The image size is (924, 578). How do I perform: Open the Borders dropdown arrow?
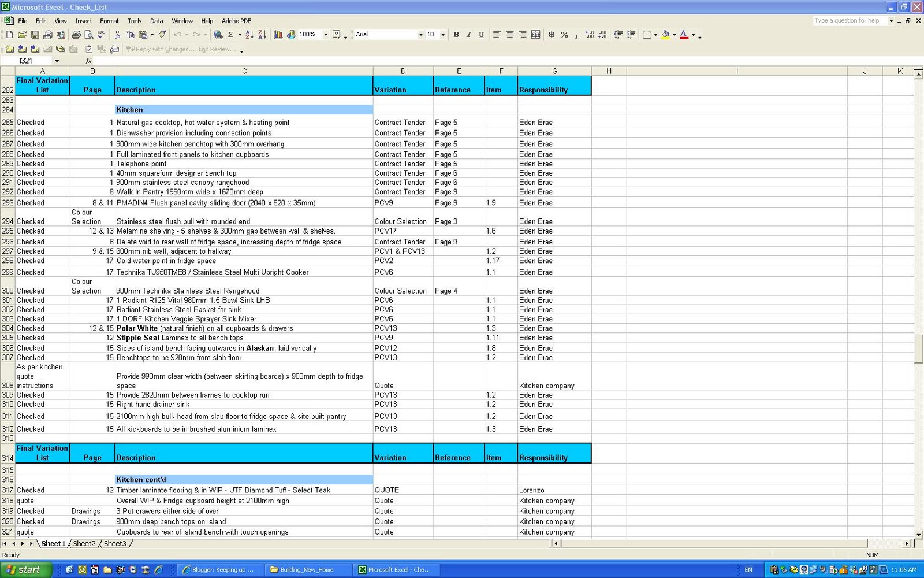(x=655, y=35)
